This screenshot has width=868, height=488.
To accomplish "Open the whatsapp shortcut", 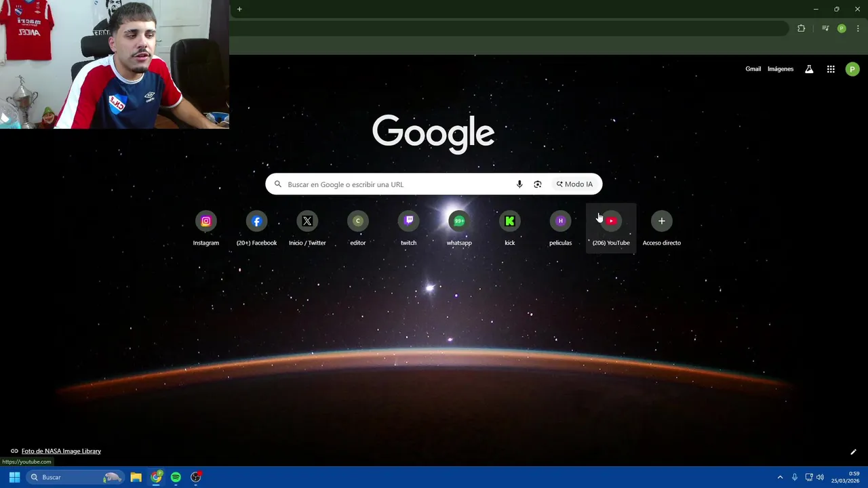I will tap(459, 228).
